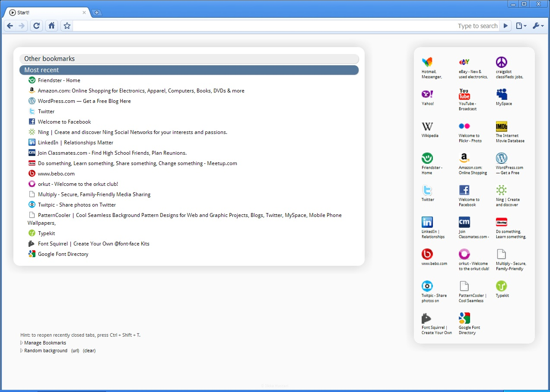Open the PatternCooler list link
This screenshot has width=550, height=392.
[185, 219]
